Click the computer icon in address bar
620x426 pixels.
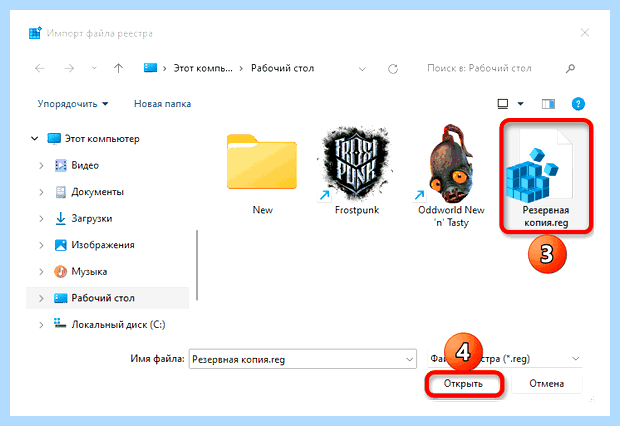click(x=150, y=68)
